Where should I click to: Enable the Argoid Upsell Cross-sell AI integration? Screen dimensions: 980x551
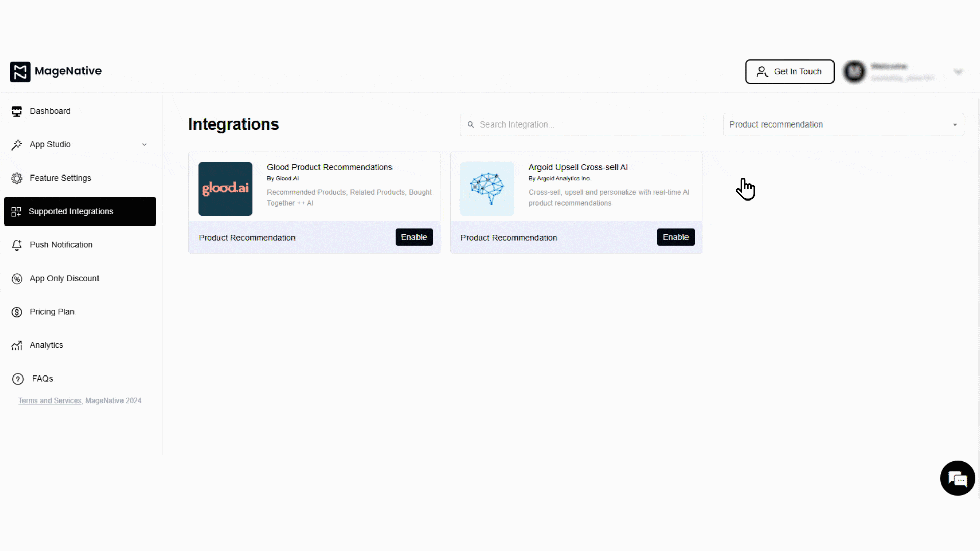pos(676,237)
